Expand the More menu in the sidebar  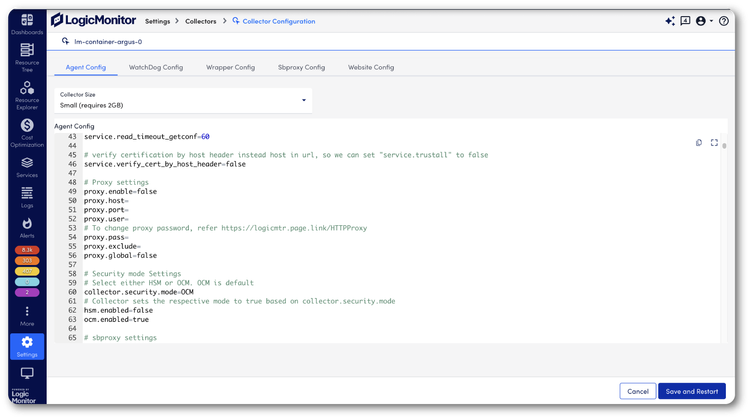[27, 316]
